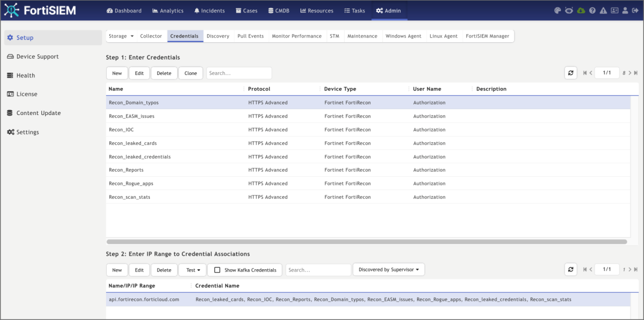View the warning triangle alerts icon
644x320 pixels.
[603, 11]
